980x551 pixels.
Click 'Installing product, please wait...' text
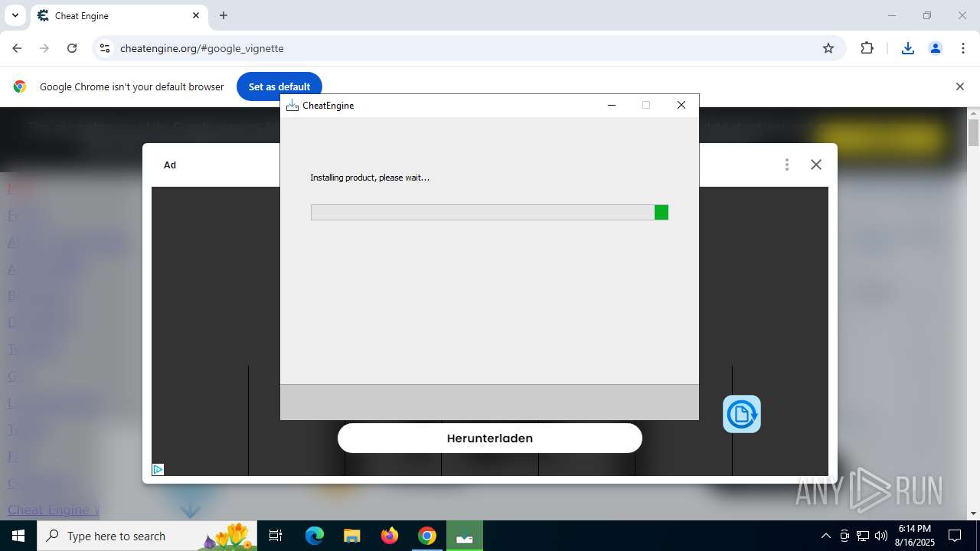[370, 178]
